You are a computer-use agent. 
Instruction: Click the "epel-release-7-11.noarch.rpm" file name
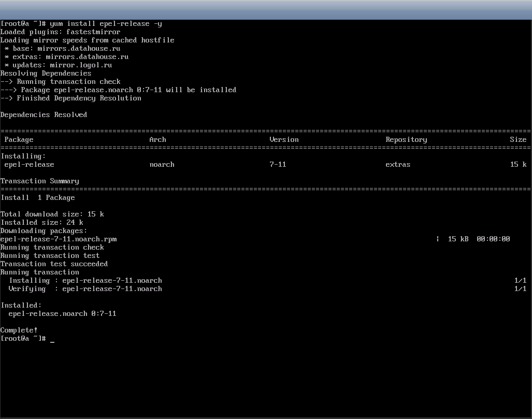(x=59, y=239)
